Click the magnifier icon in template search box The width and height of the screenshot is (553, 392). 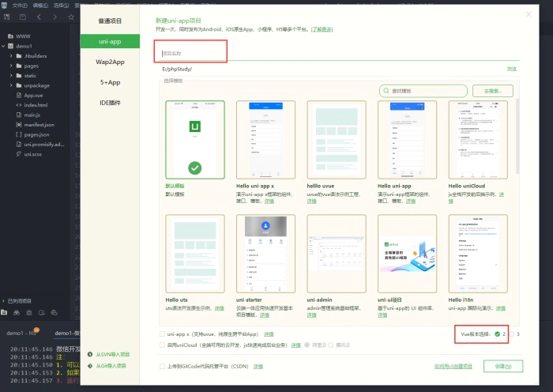point(386,91)
